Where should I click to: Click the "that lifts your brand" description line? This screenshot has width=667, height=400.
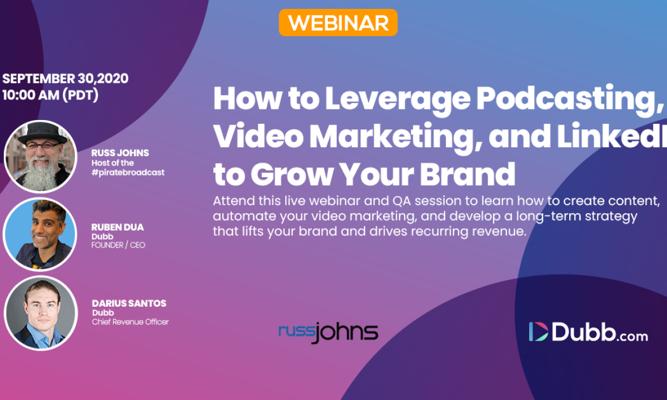(370, 231)
